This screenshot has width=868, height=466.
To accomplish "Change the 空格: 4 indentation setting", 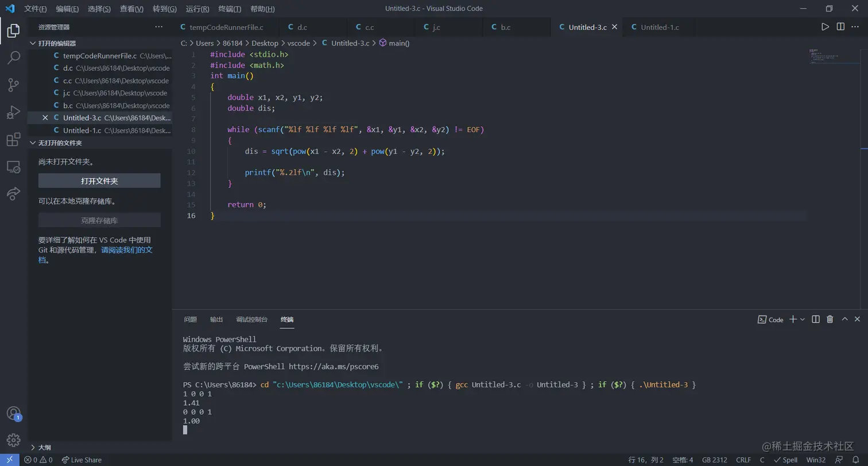I will [683, 460].
